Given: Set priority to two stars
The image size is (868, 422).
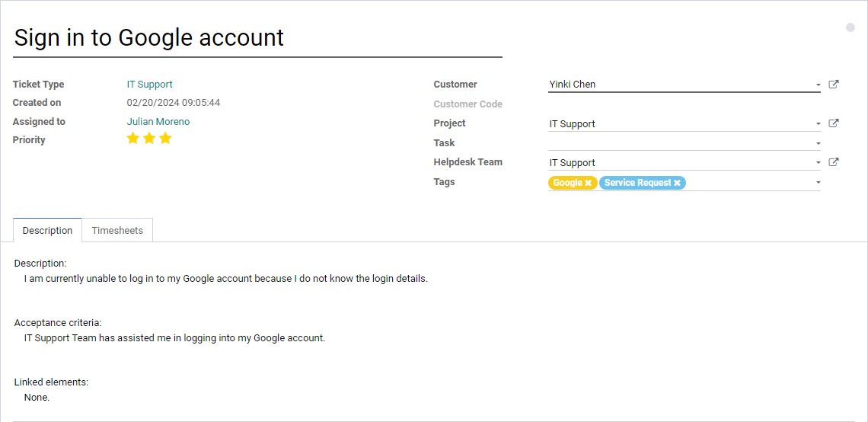Looking at the screenshot, I should pos(149,139).
